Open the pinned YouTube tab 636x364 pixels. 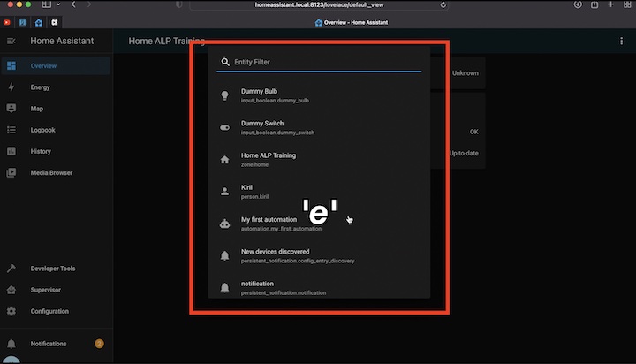click(x=6, y=22)
